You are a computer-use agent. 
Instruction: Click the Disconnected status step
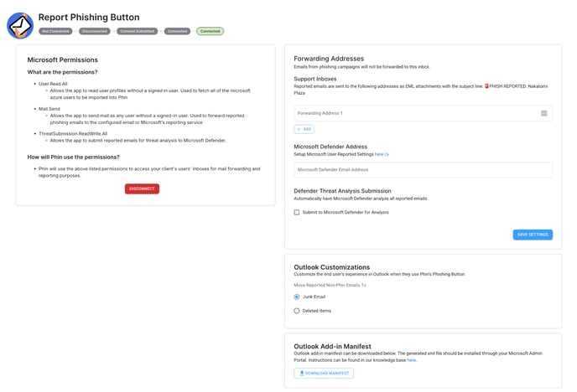(x=94, y=31)
